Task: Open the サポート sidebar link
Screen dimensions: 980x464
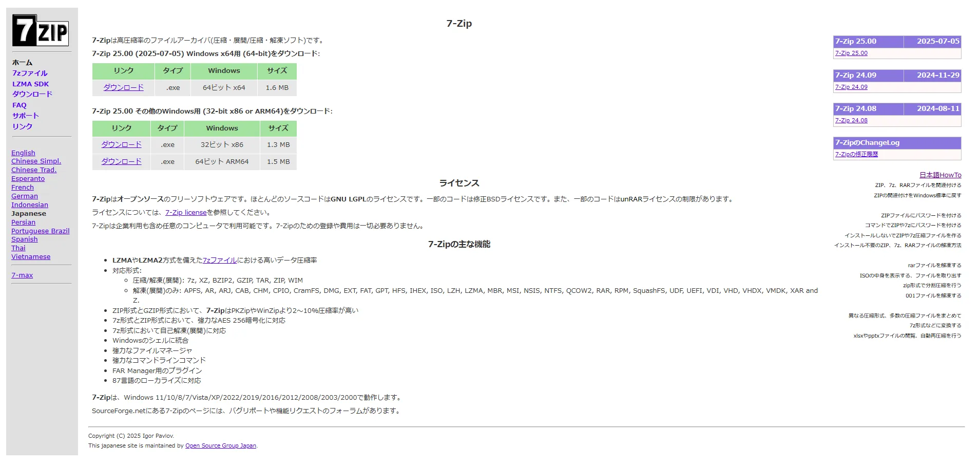Action: (26, 116)
